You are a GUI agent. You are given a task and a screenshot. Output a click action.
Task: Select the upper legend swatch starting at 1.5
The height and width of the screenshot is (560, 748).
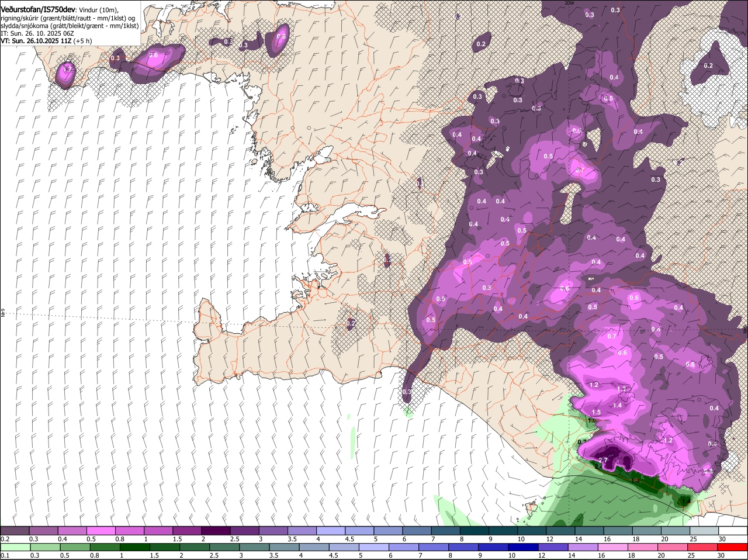(x=187, y=530)
